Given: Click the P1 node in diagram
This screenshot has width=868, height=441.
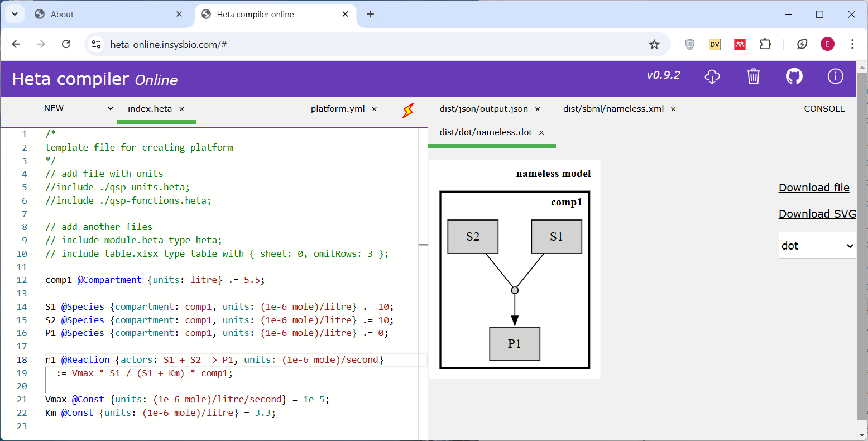Looking at the screenshot, I should click(515, 344).
